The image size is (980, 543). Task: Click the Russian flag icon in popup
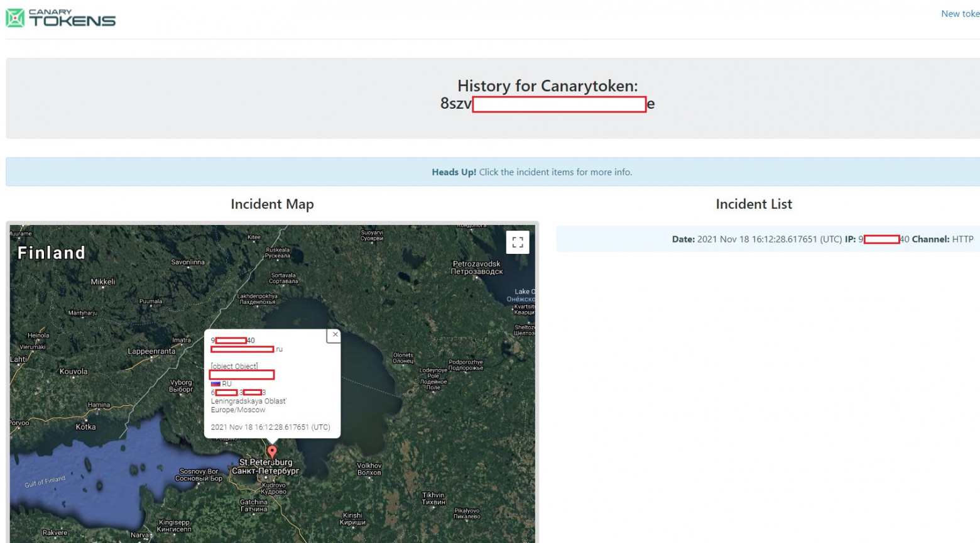click(215, 383)
